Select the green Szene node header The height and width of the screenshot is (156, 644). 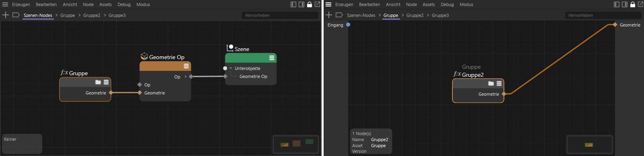point(251,58)
